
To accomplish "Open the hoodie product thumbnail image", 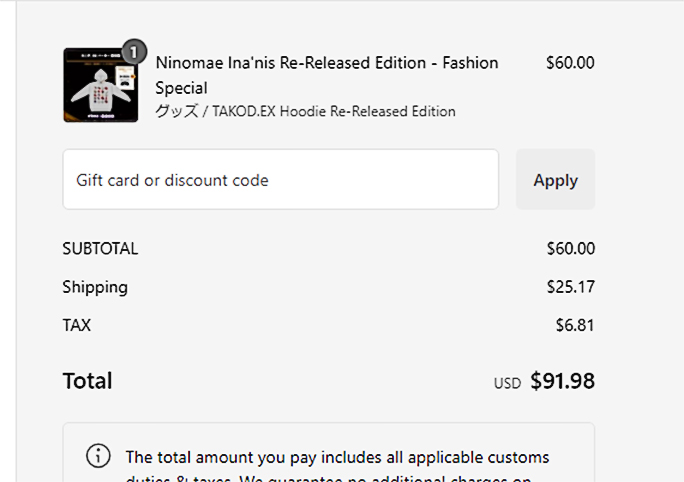I will point(87,85).
